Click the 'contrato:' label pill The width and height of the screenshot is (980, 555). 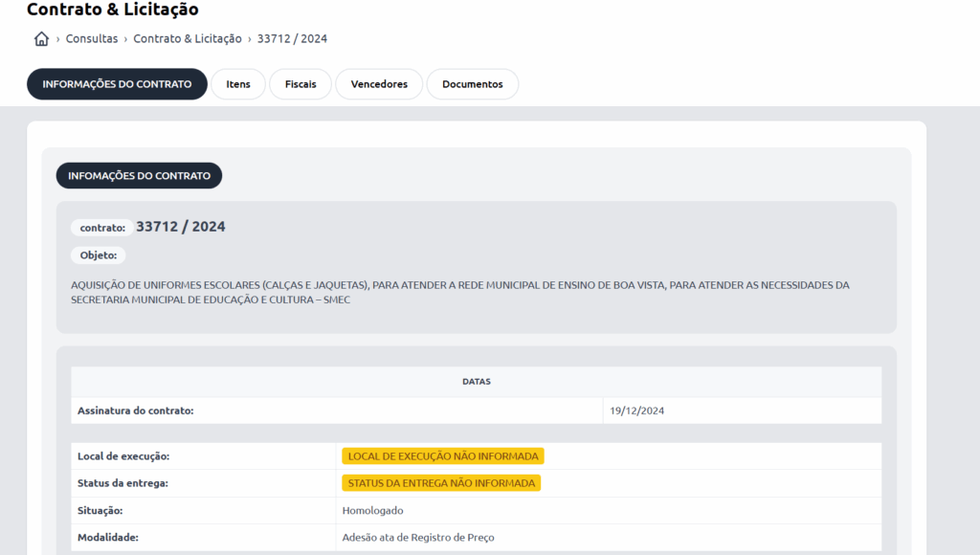pos(102,228)
